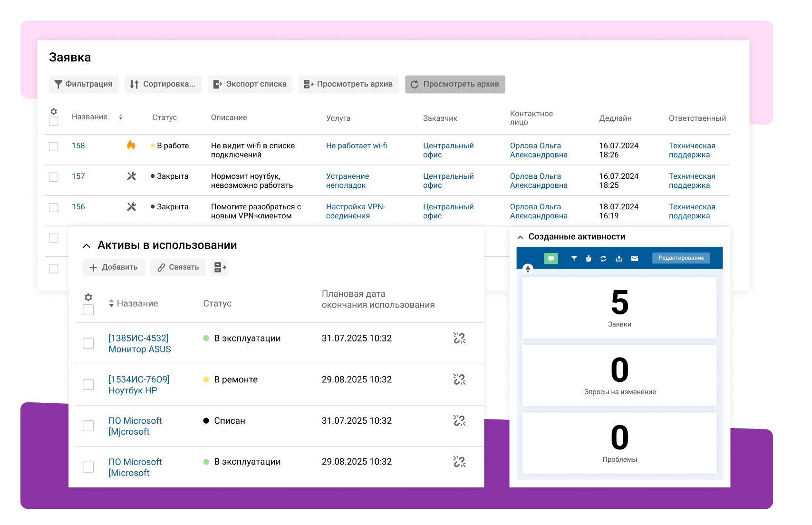Image resolution: width=812 pixels, height=525 pixels.
Task: Sort requests by the Название column
Action: (120, 117)
